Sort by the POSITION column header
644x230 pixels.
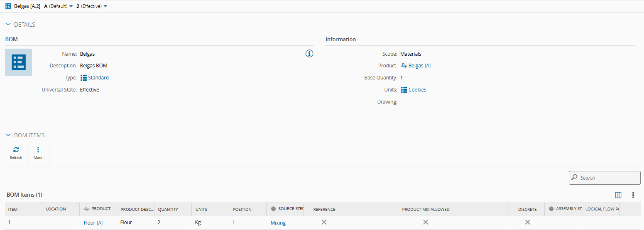point(248,209)
